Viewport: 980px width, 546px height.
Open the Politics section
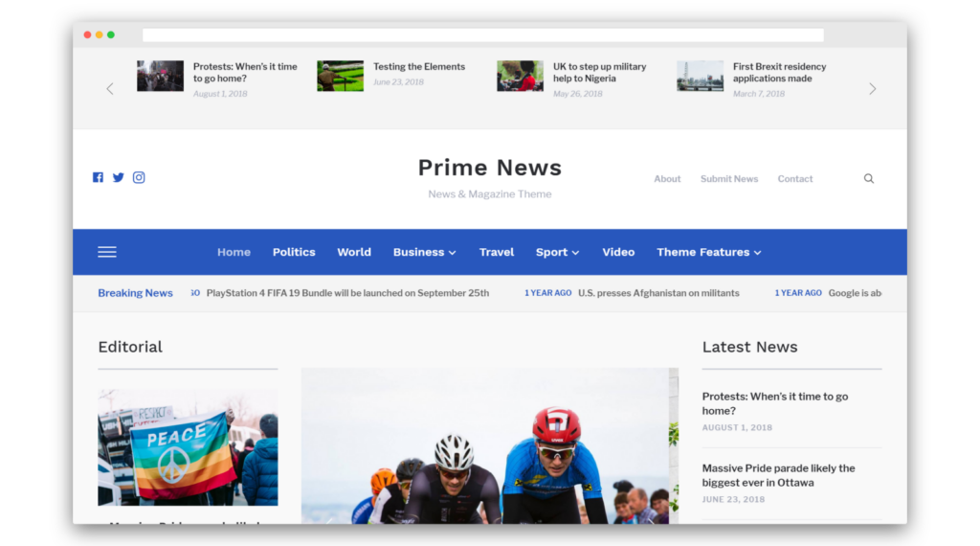pos(294,252)
